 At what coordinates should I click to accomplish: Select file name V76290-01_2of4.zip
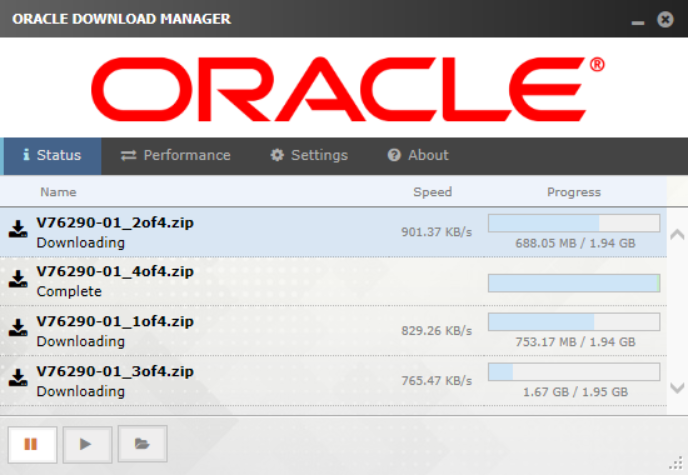click(x=115, y=223)
